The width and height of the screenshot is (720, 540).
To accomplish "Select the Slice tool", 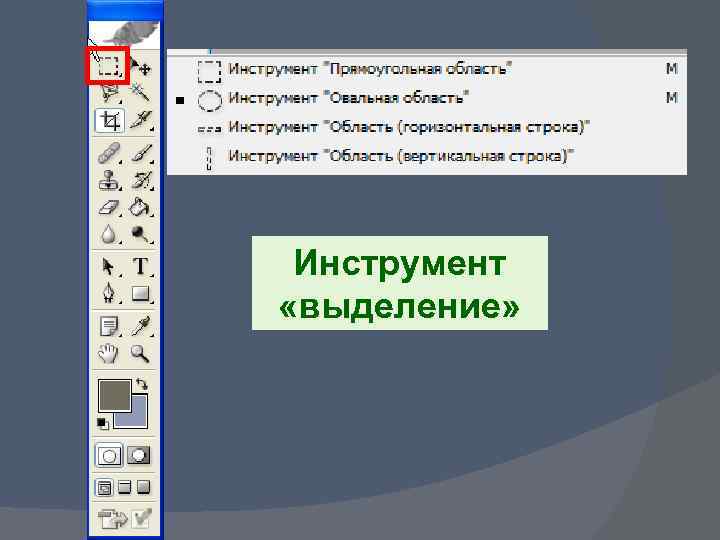I will coord(141,121).
